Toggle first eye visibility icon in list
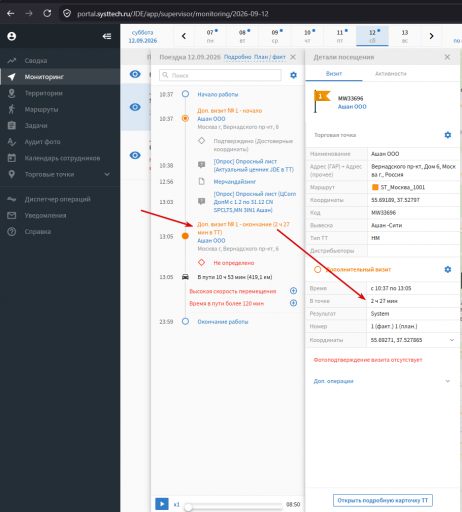This screenshot has width=462, height=512. pyautogui.click(x=135, y=74)
